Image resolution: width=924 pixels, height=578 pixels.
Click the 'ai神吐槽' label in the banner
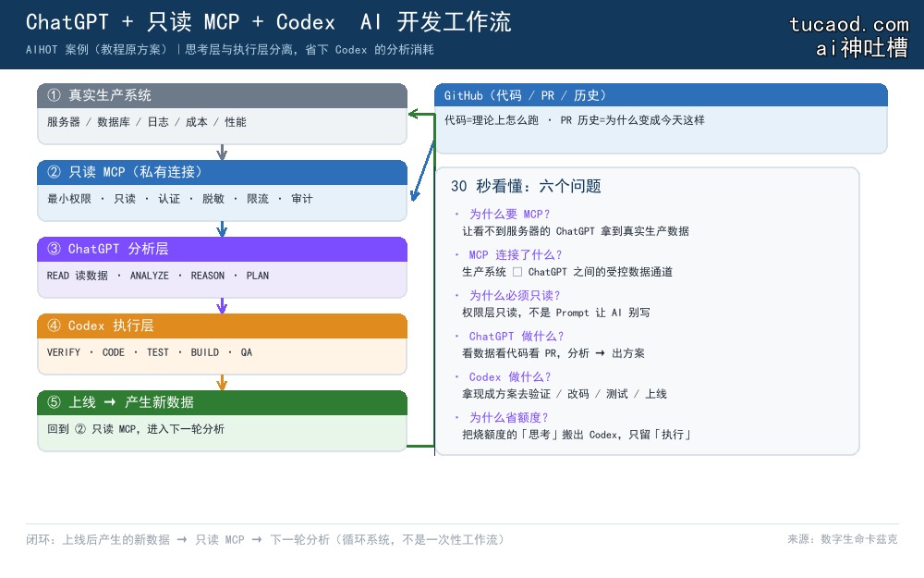click(x=861, y=48)
